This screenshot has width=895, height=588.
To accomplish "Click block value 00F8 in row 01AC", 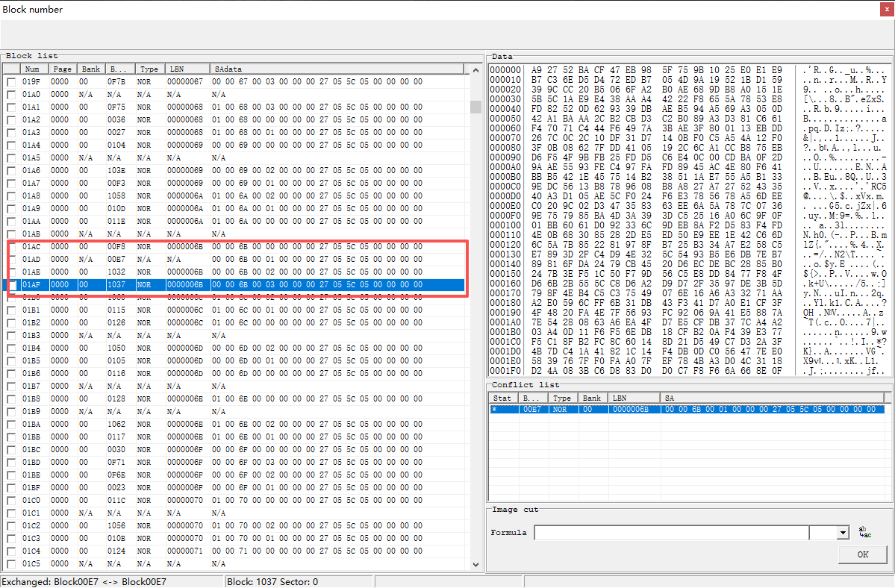I will [116, 246].
